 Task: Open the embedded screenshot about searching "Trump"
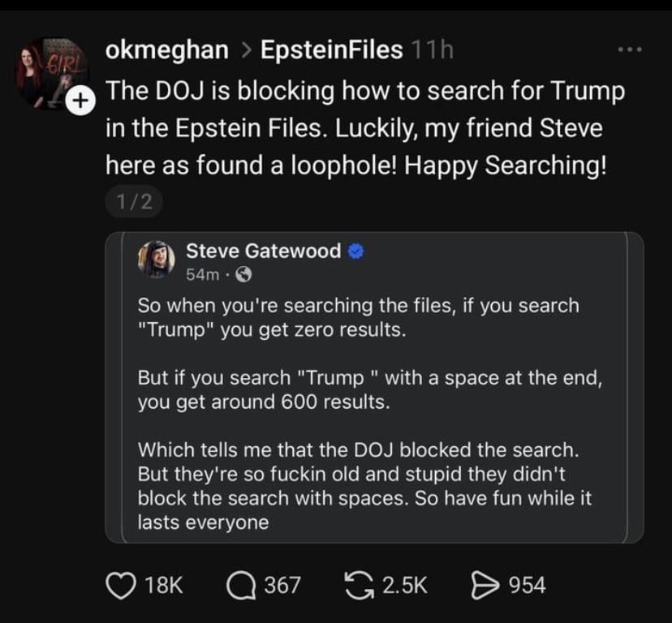click(x=373, y=406)
